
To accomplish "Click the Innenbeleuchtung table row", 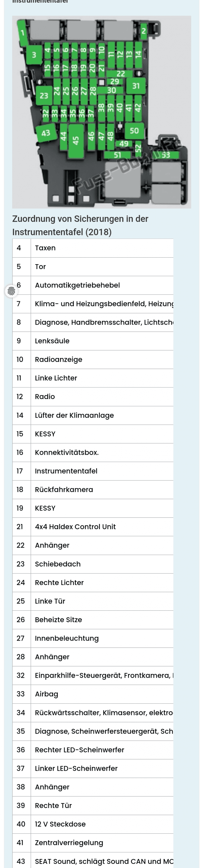I will coord(93,638).
